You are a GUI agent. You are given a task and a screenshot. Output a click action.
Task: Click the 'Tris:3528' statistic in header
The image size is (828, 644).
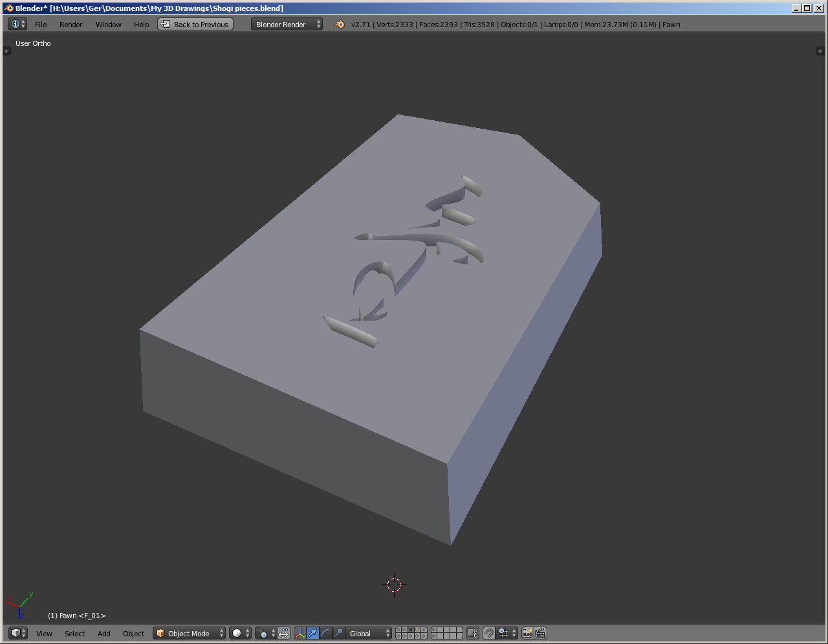point(479,25)
